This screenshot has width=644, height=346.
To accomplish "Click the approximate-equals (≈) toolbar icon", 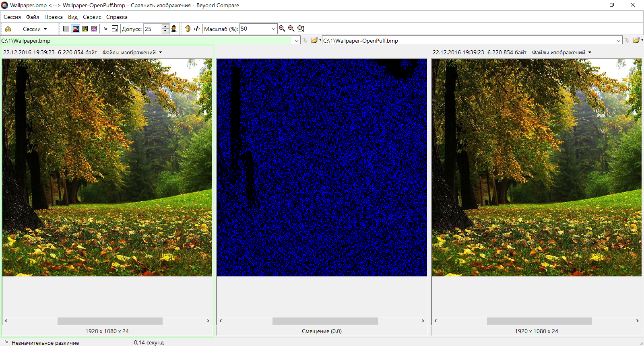I will (105, 29).
